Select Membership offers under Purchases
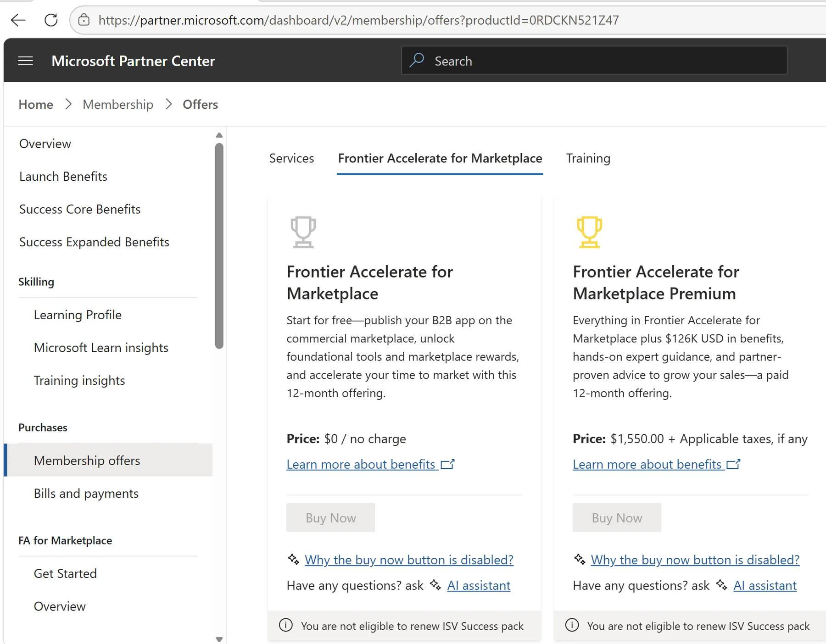 pyautogui.click(x=108, y=460)
